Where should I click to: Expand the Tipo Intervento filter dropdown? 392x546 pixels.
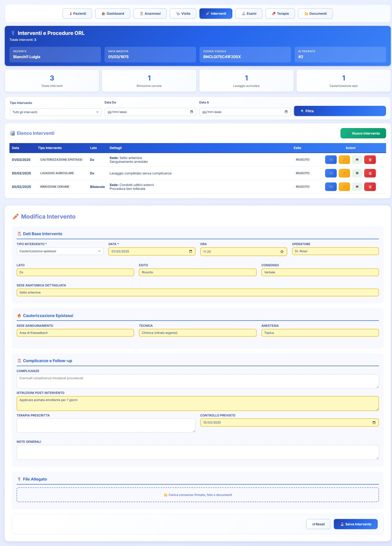(55, 112)
